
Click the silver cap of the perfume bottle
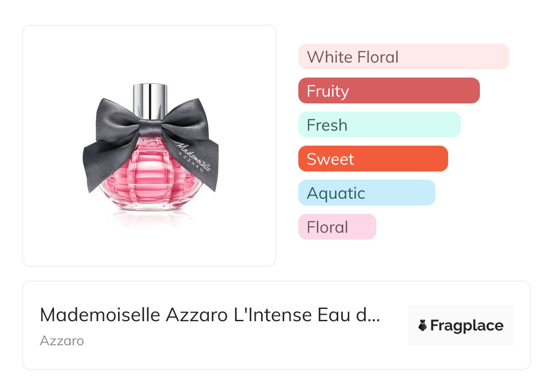(x=150, y=91)
